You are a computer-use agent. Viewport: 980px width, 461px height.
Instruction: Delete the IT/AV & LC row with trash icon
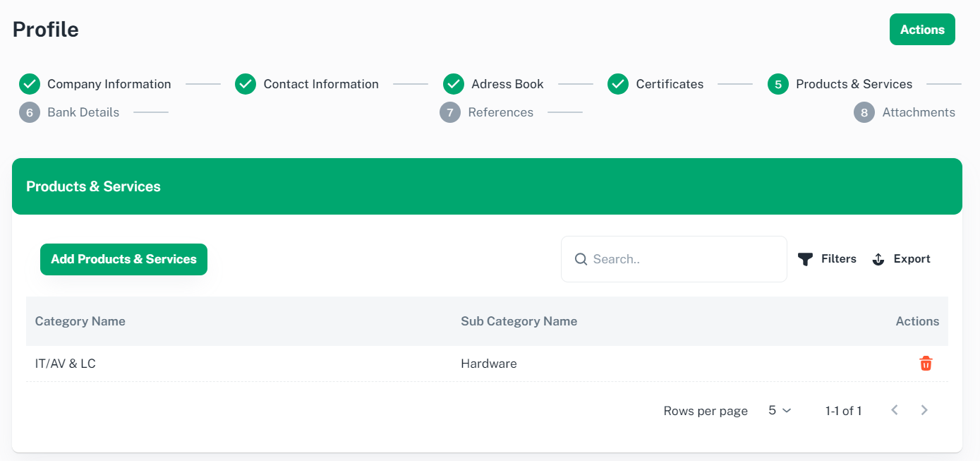(x=926, y=364)
